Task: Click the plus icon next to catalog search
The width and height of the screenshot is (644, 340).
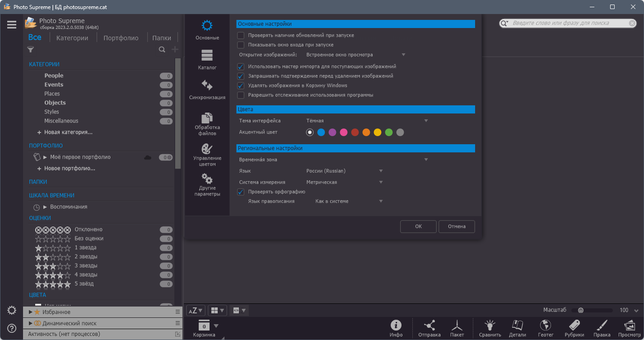Action: [175, 50]
